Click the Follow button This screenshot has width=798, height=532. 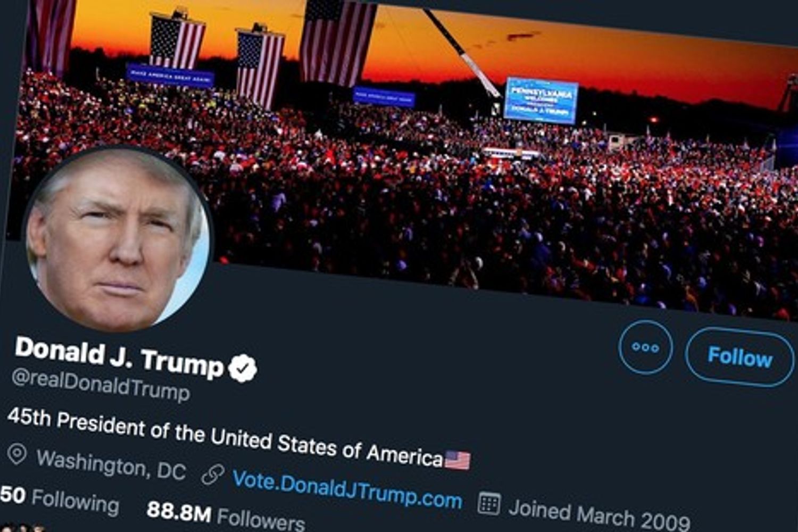(x=739, y=357)
